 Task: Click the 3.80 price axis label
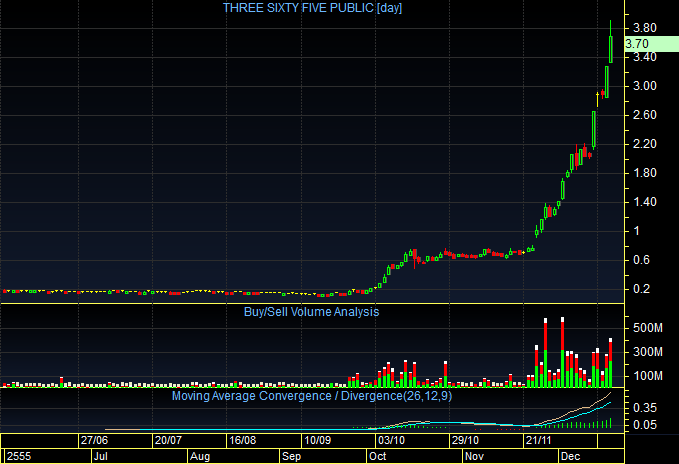click(x=644, y=28)
